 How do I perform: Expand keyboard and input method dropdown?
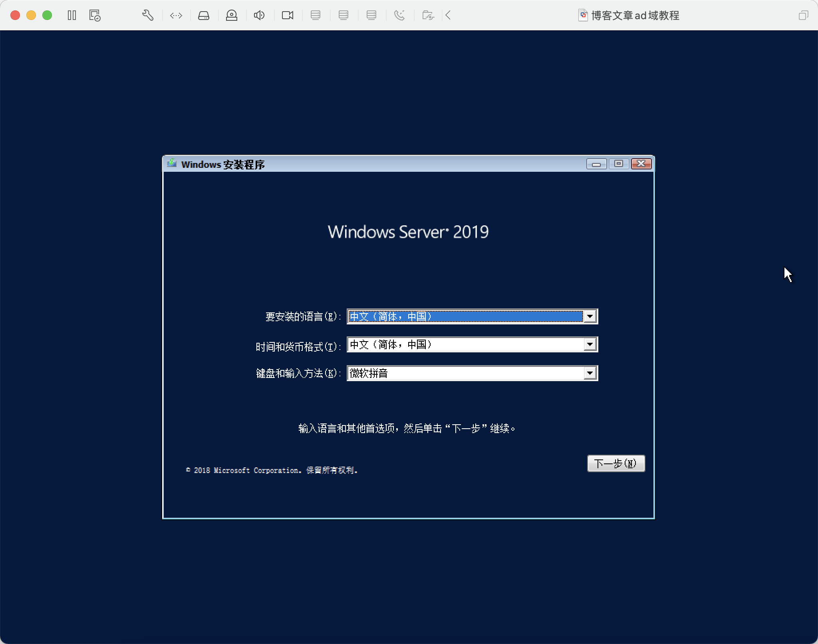(590, 373)
